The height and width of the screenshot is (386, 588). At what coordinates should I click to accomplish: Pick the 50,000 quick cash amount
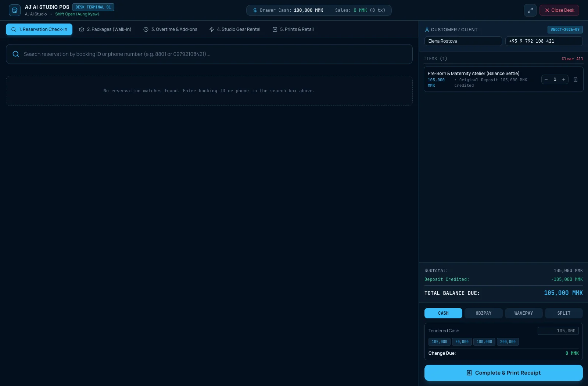click(462, 342)
